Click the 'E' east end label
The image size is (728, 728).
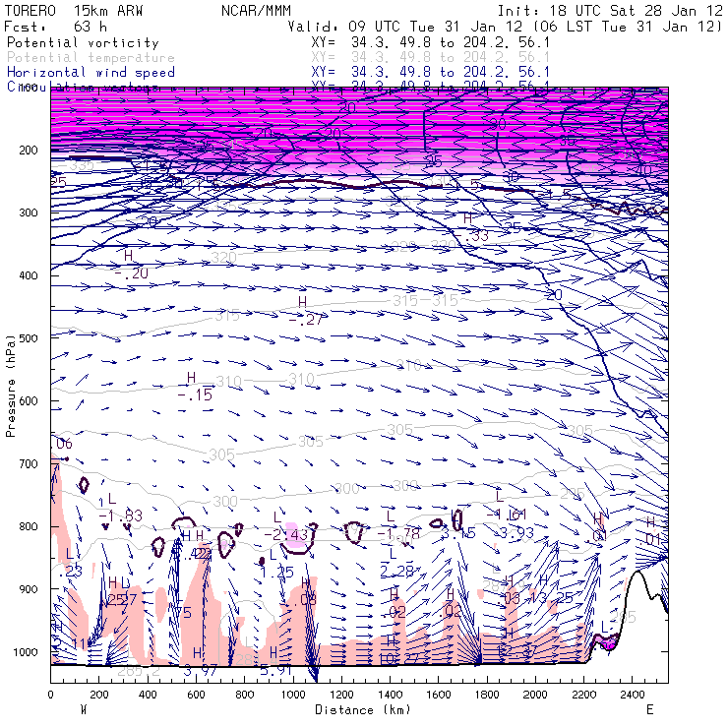(x=650, y=709)
